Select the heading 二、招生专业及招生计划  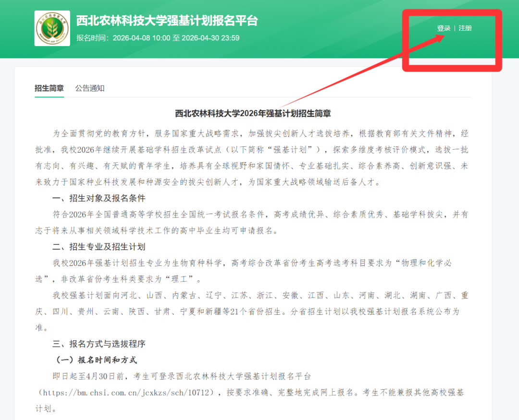coord(99,247)
